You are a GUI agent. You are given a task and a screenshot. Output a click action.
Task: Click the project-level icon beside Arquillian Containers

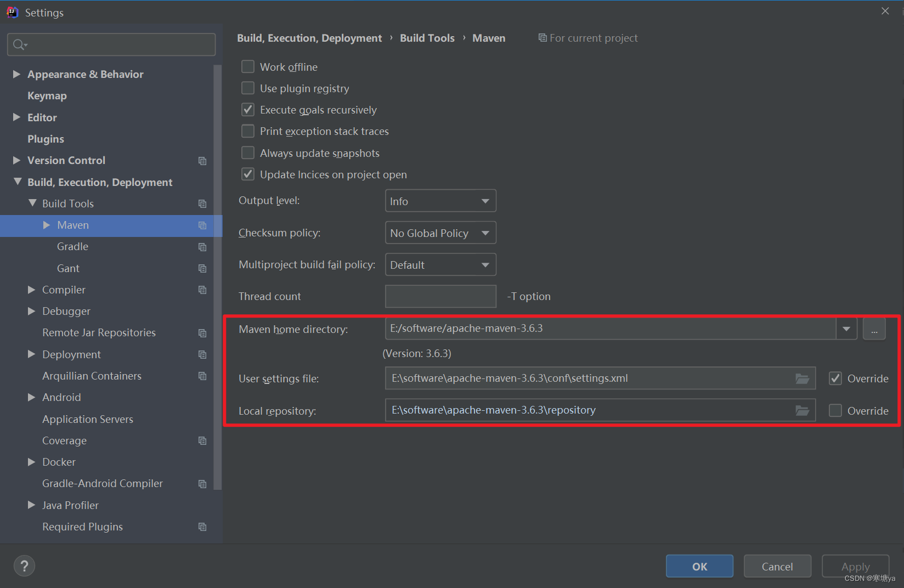pyautogui.click(x=202, y=376)
